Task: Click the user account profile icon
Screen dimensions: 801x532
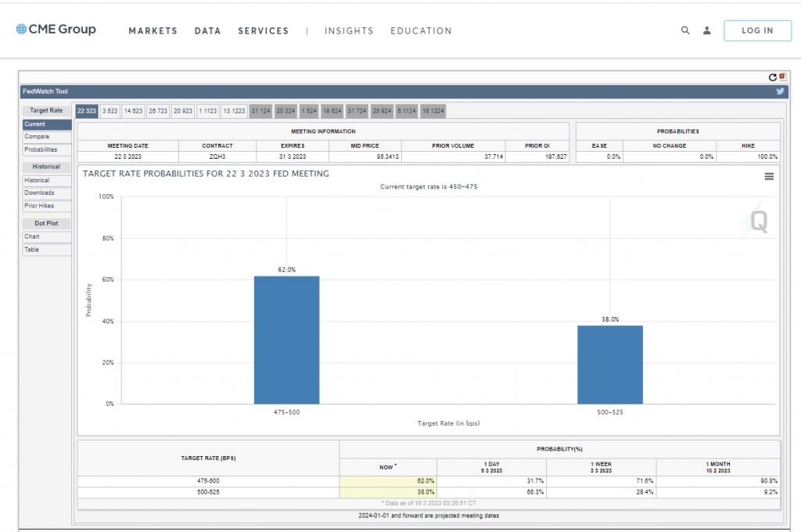Action: pos(707,31)
